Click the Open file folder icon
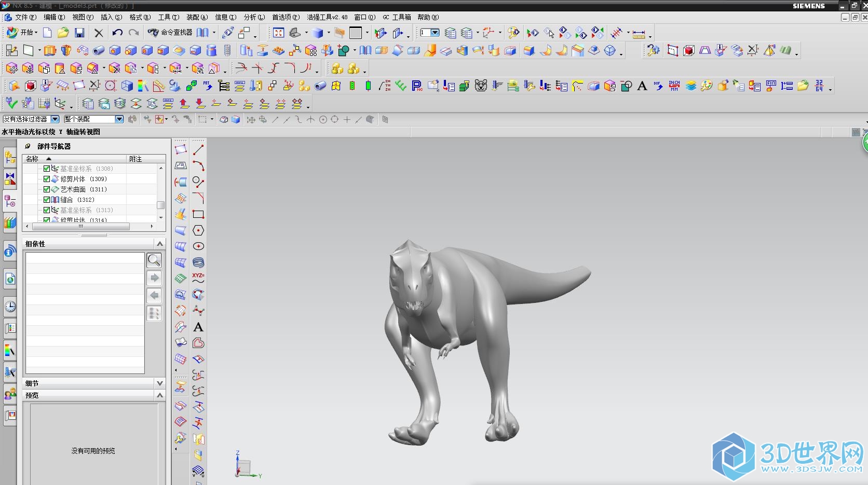Viewport: 868px width, 485px height. (x=63, y=33)
